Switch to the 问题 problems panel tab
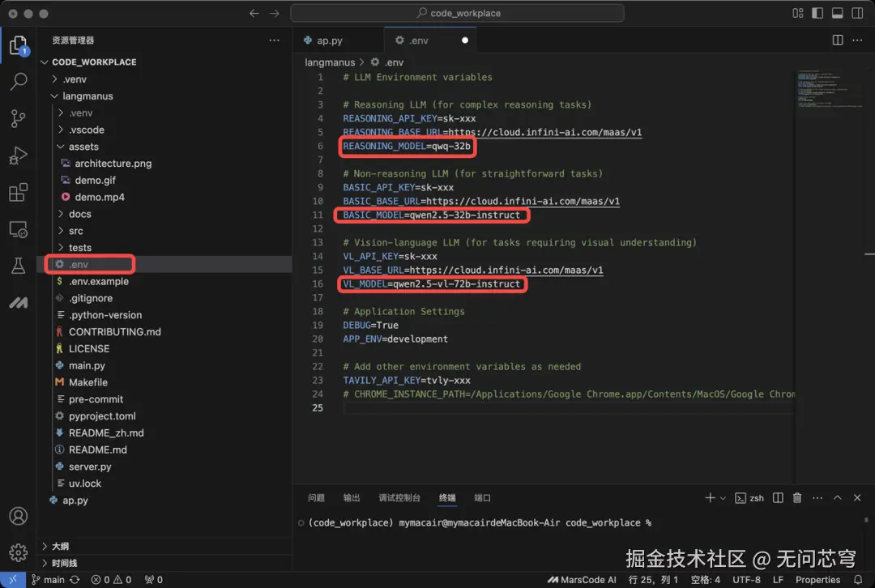This screenshot has height=588, width=875. point(316,497)
